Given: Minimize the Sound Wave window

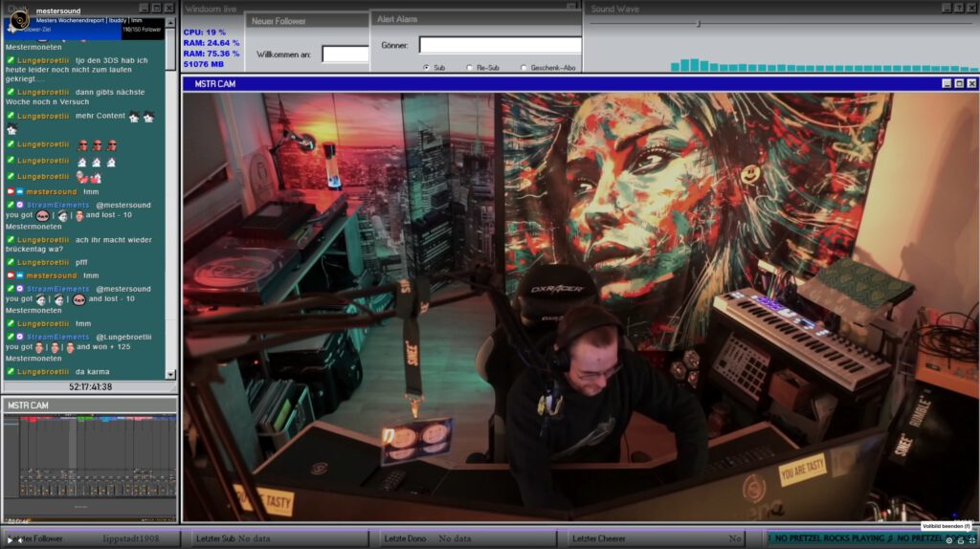Looking at the screenshot, I should point(947,8).
